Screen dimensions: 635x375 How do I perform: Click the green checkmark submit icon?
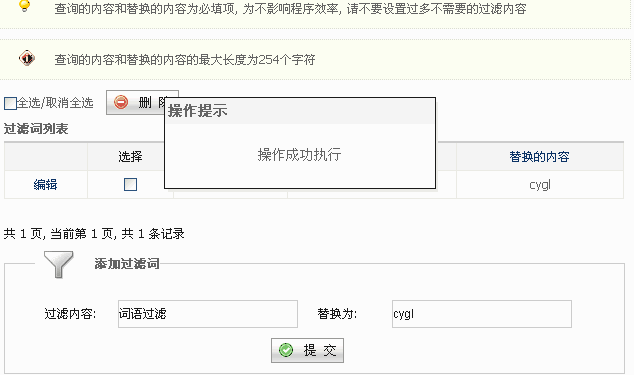coord(286,350)
